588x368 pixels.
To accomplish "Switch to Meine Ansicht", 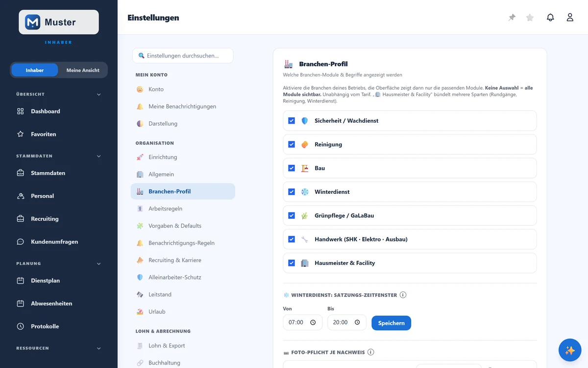I will pyautogui.click(x=83, y=70).
